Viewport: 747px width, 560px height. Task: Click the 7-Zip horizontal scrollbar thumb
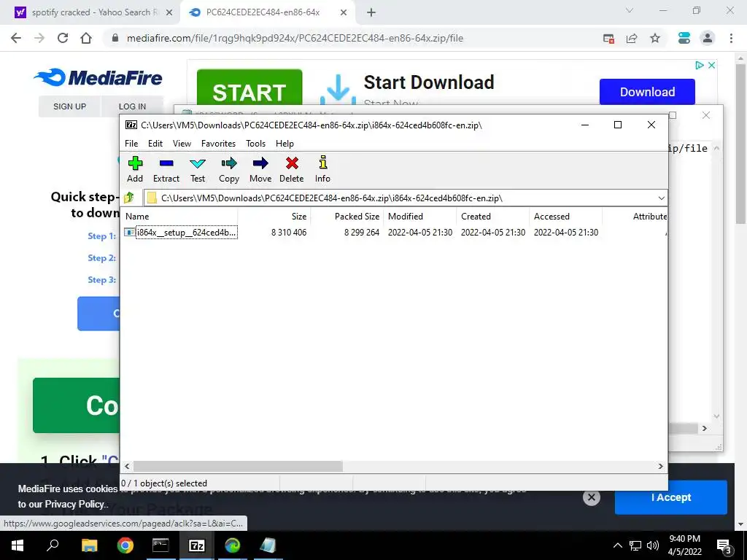coord(238,466)
